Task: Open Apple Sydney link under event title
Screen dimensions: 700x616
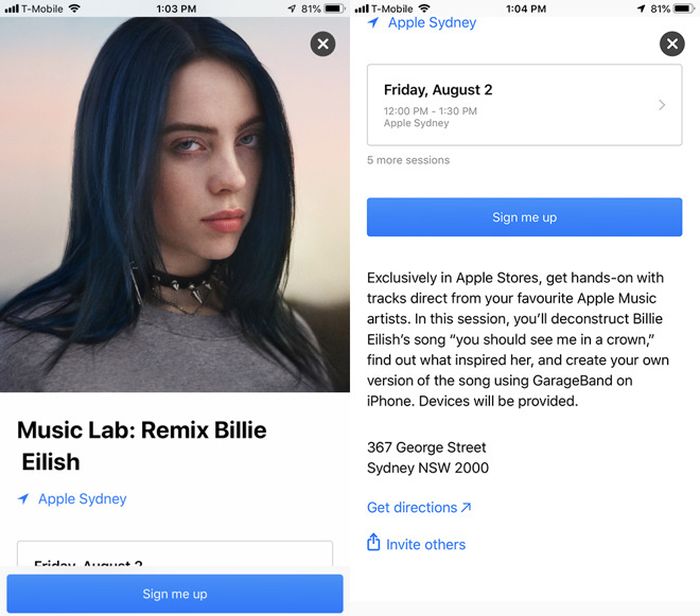Action: pos(82,499)
